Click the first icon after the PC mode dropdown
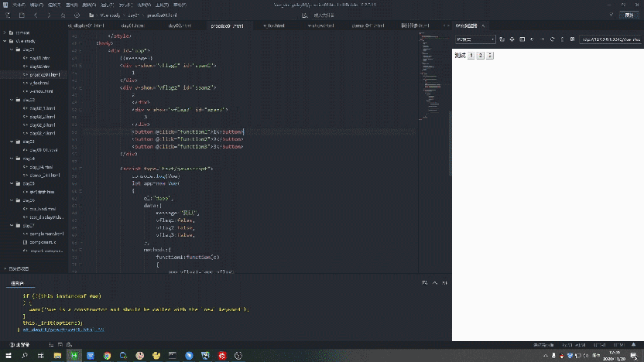This screenshot has height=362, width=644. 502,39
